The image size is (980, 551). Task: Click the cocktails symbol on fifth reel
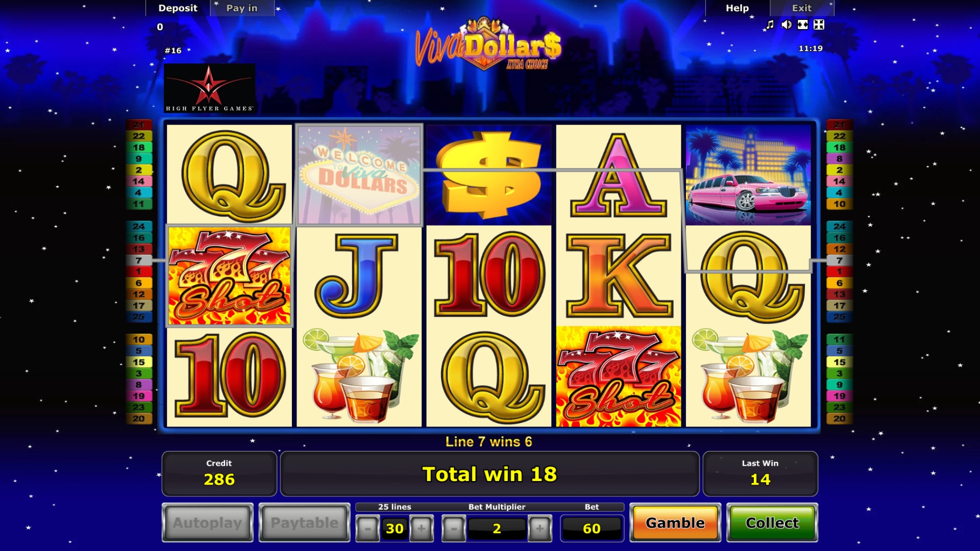(x=748, y=377)
